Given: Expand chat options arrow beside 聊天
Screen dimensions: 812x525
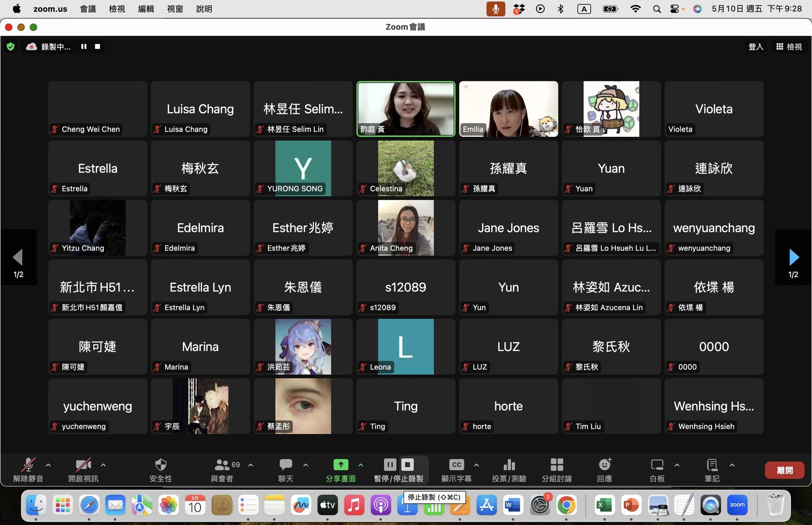Looking at the screenshot, I should coord(306,465).
